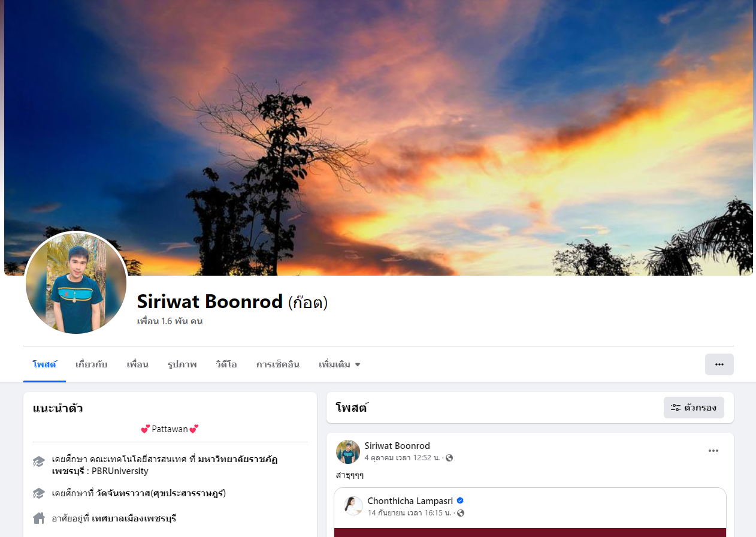Click the globe icon on Chonthicha's shared post

coord(461,513)
